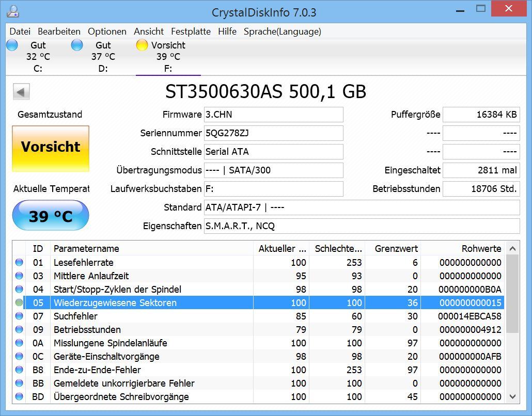Open the Ansicht menu
The height and width of the screenshot is (416, 532).
coord(149,31)
